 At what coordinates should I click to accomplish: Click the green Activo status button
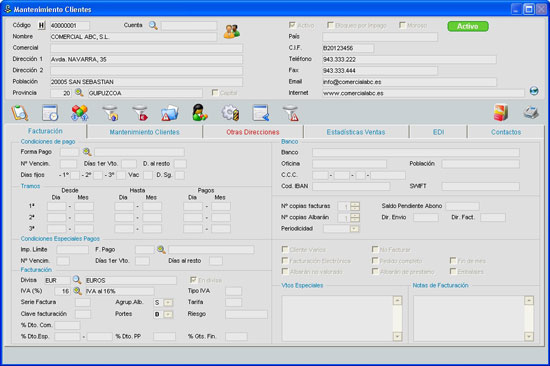tap(468, 26)
